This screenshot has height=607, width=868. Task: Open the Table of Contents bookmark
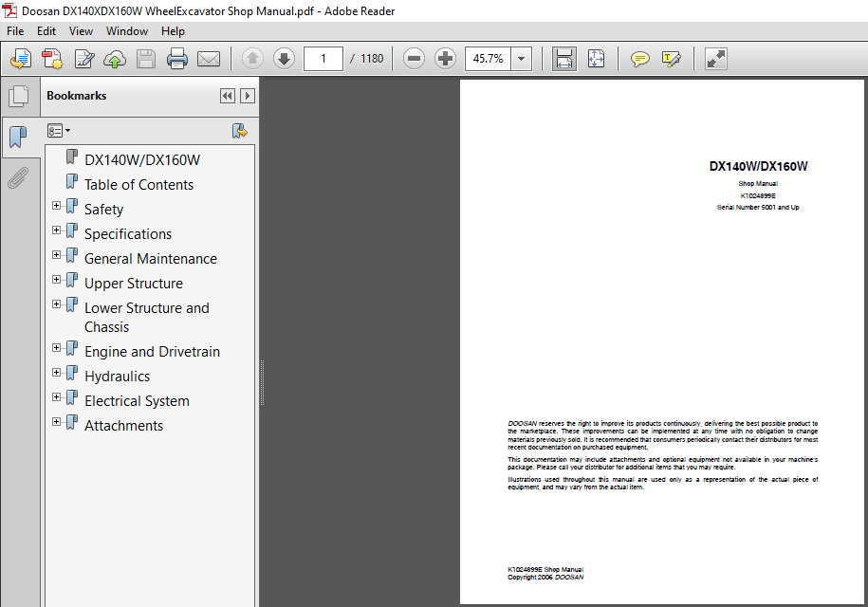pyautogui.click(x=139, y=185)
